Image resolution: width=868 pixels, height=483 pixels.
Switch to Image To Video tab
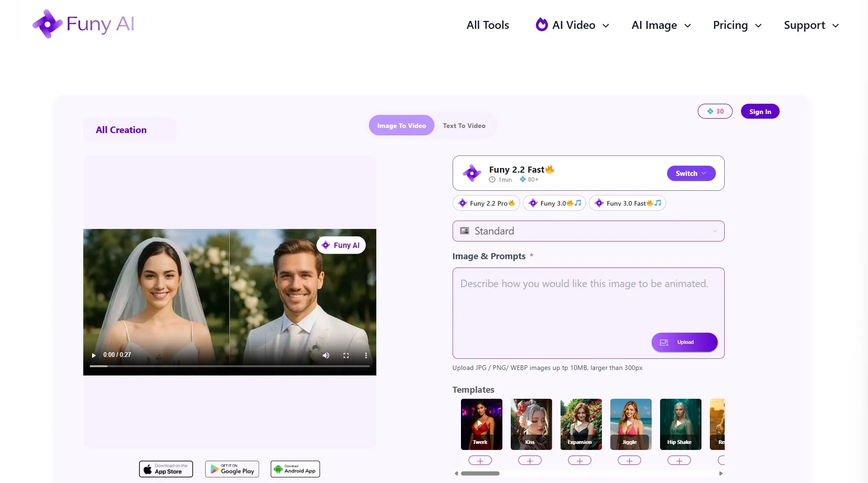click(x=401, y=126)
